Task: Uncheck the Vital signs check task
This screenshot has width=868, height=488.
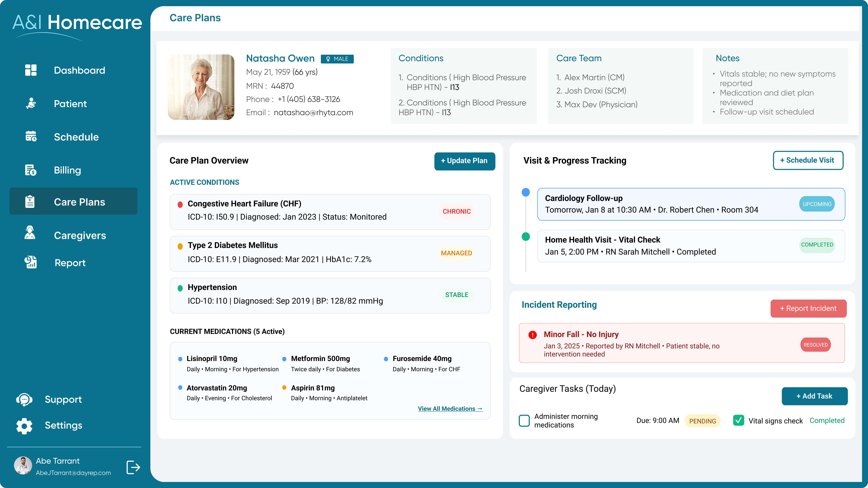Action: 739,421
